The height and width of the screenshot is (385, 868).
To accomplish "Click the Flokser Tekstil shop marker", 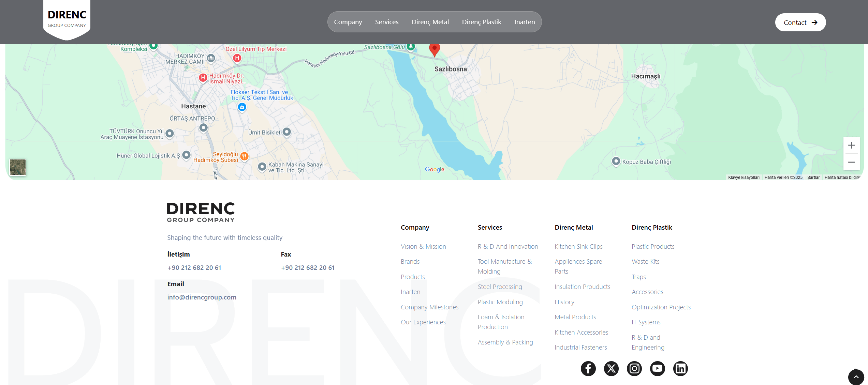I will click(x=242, y=107).
